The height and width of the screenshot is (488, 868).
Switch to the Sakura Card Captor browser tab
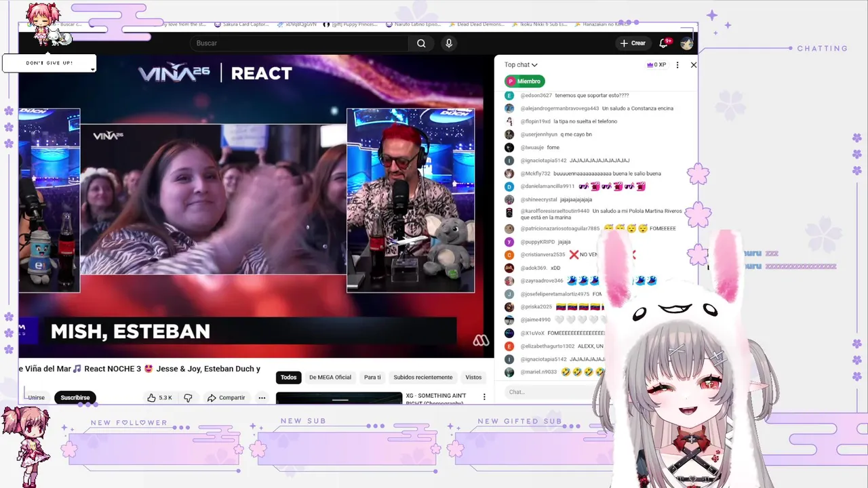click(x=241, y=24)
